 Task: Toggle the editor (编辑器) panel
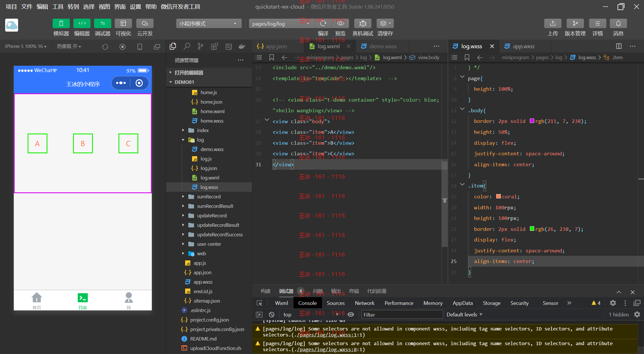point(82,24)
